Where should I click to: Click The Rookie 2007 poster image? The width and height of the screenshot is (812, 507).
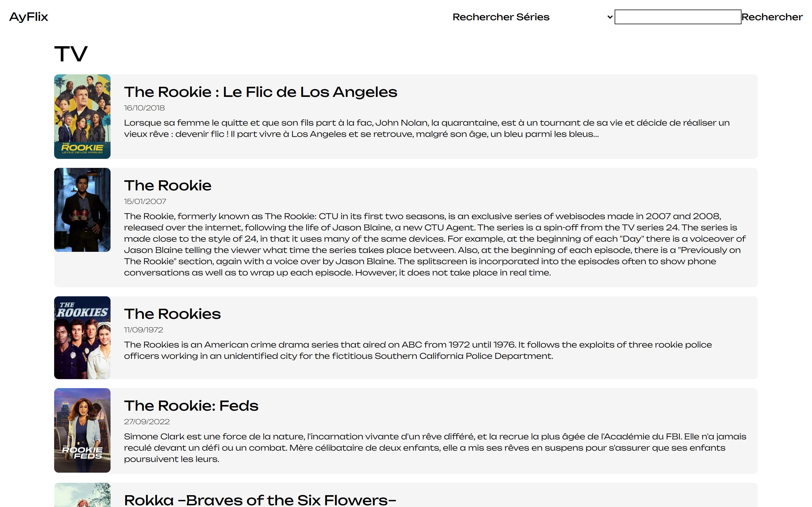click(x=82, y=210)
